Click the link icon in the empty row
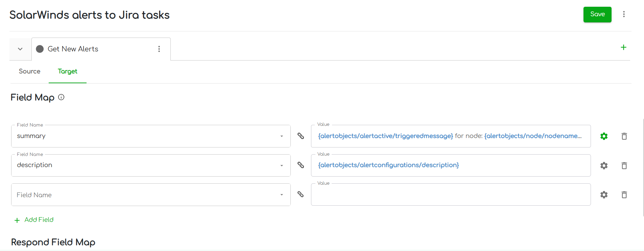Image resolution: width=644 pixels, height=251 pixels. 301,194
